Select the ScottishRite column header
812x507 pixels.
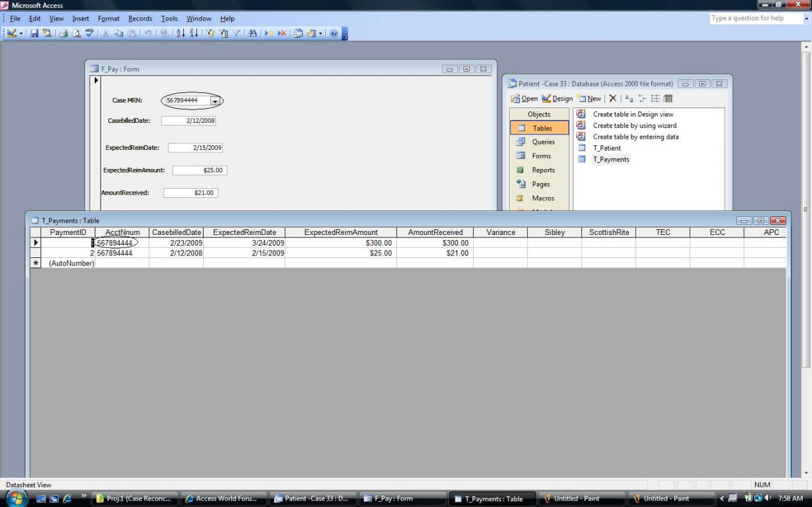(609, 232)
